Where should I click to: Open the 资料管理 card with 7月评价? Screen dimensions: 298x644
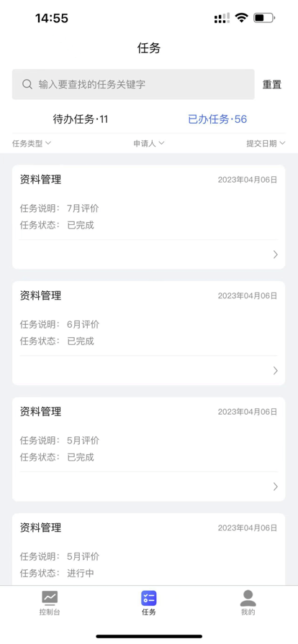(x=148, y=217)
